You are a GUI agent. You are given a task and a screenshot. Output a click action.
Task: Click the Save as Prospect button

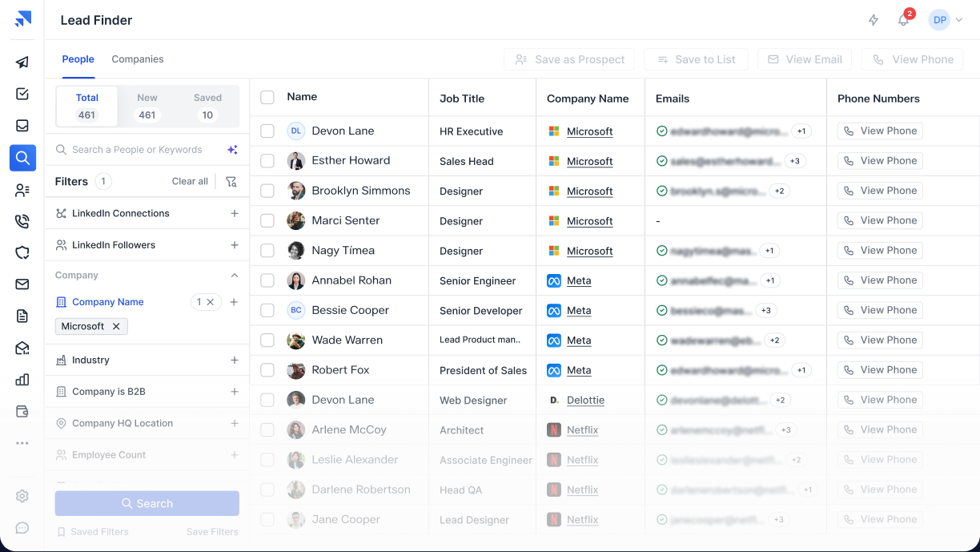click(x=569, y=59)
